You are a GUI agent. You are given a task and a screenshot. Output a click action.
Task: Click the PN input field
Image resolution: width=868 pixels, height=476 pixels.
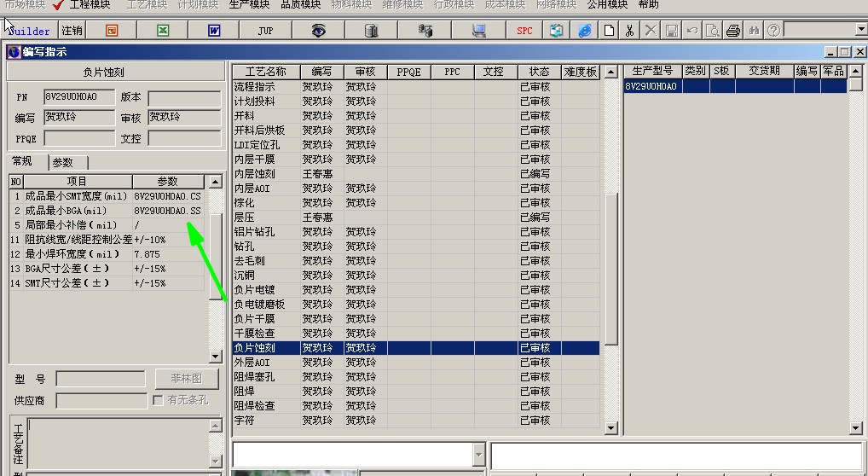tap(79, 97)
